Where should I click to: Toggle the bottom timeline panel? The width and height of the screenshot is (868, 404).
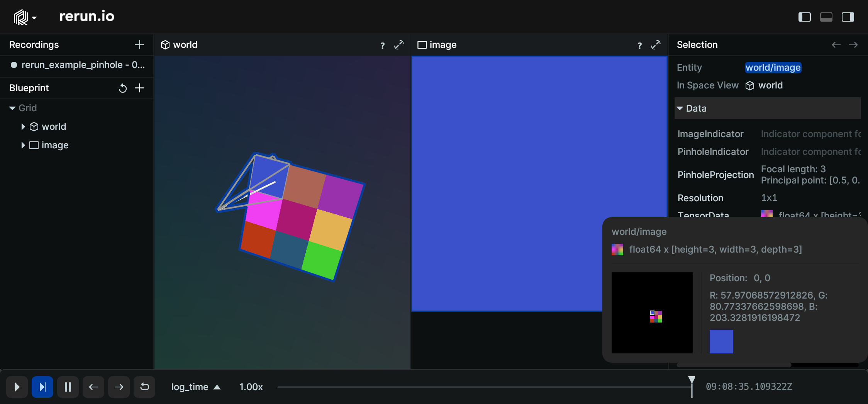click(826, 17)
